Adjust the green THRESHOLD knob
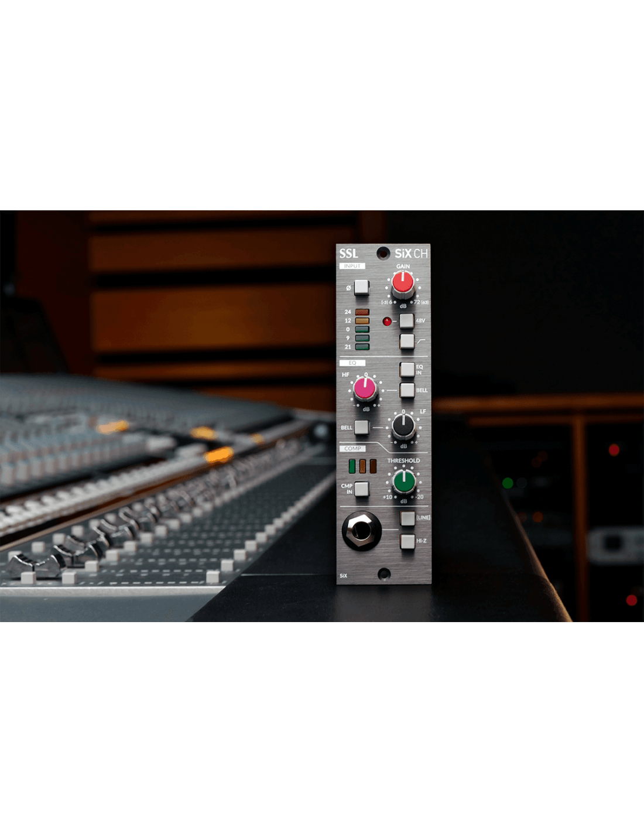Screen dimensions: 644x833 click(404, 482)
